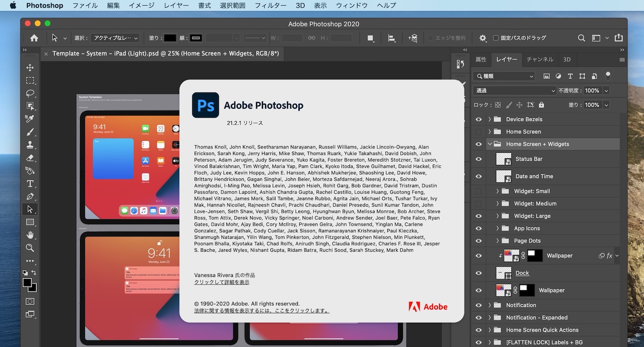
Task: Open path arrangement stacking icon
Action: tap(413, 38)
